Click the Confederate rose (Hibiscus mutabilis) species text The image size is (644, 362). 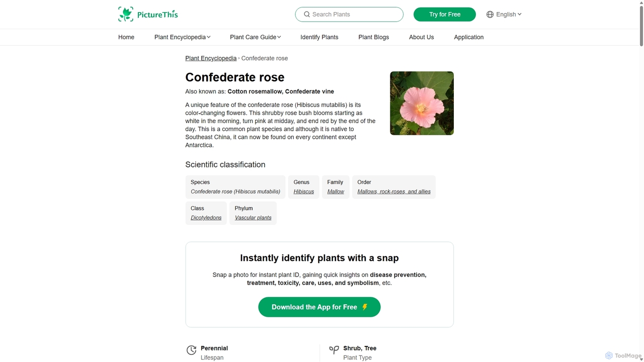(235, 192)
